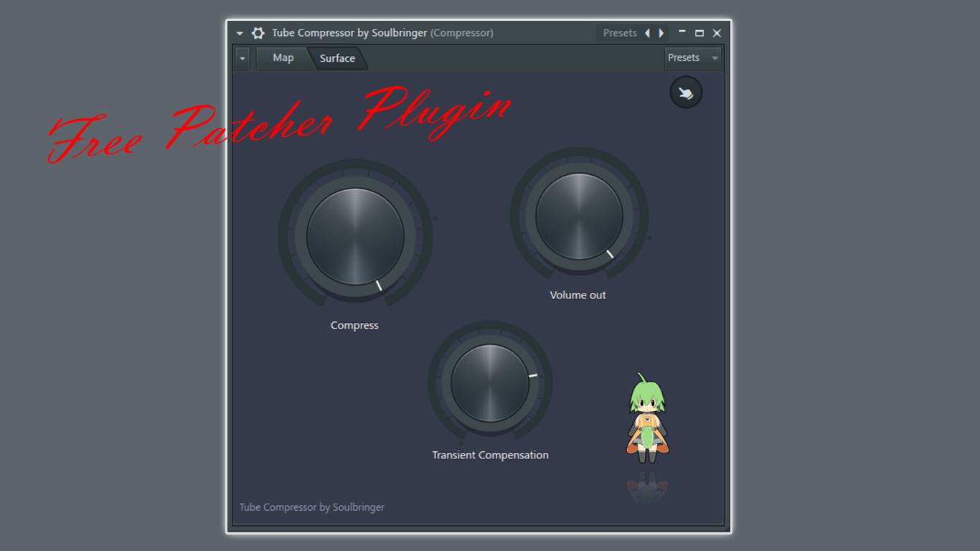Expand the Presets dropdown beside the tabs
The height and width of the screenshot is (551, 980).
692,58
